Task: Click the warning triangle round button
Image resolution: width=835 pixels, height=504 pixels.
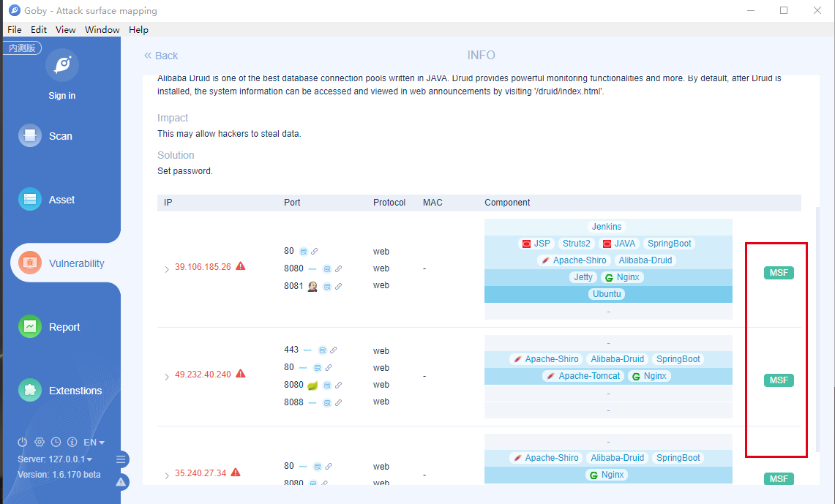Action: click(121, 482)
